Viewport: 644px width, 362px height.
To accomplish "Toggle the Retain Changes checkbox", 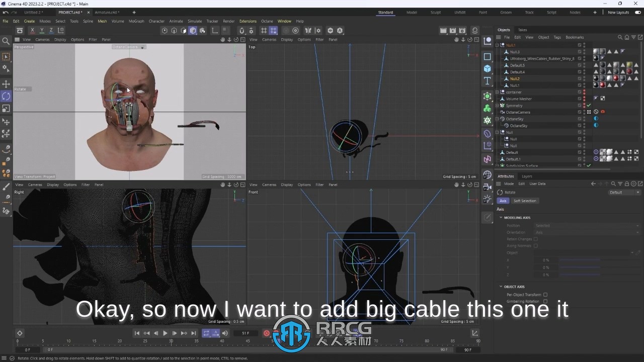I will 536,239.
